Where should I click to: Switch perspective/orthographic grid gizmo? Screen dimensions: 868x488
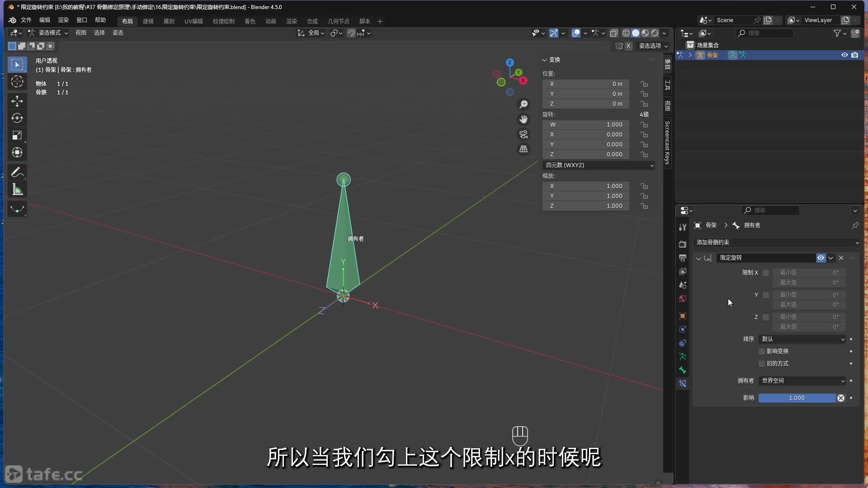coord(524,149)
